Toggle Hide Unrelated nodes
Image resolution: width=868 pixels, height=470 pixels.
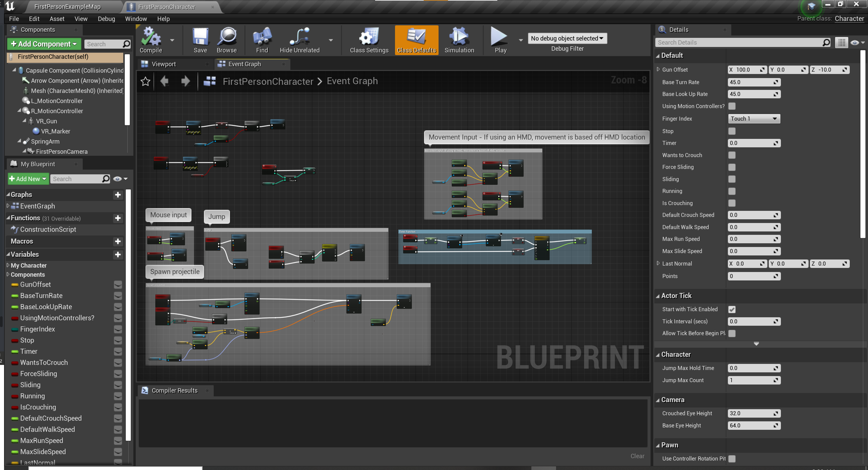299,40
